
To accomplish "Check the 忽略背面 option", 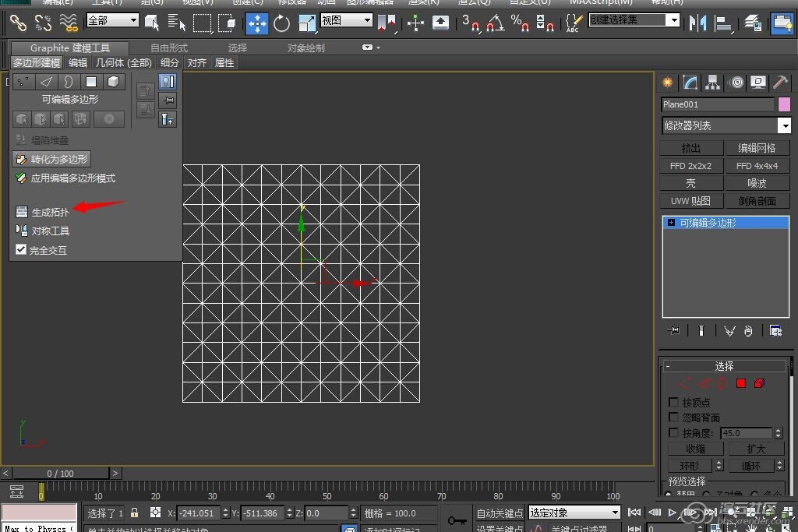I will pyautogui.click(x=674, y=417).
